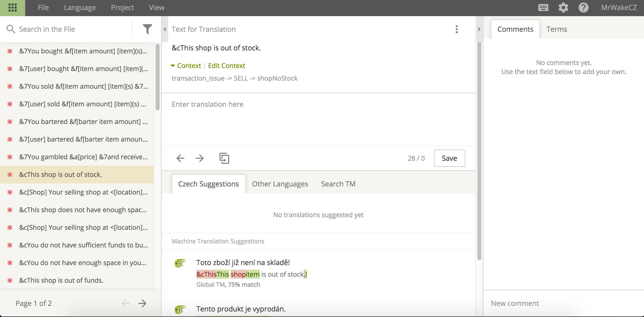
Task: Collapse the left strings panel arrow
Action: (165, 29)
